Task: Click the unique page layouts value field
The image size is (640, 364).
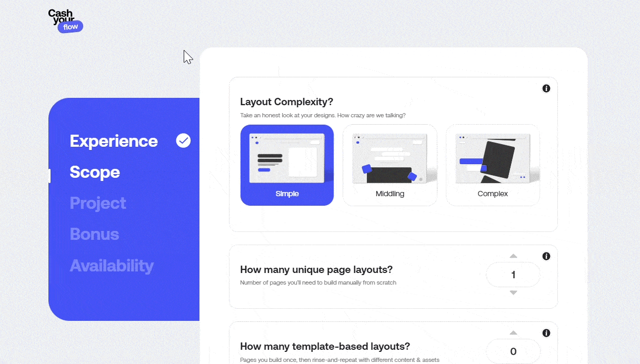Action: [513, 275]
